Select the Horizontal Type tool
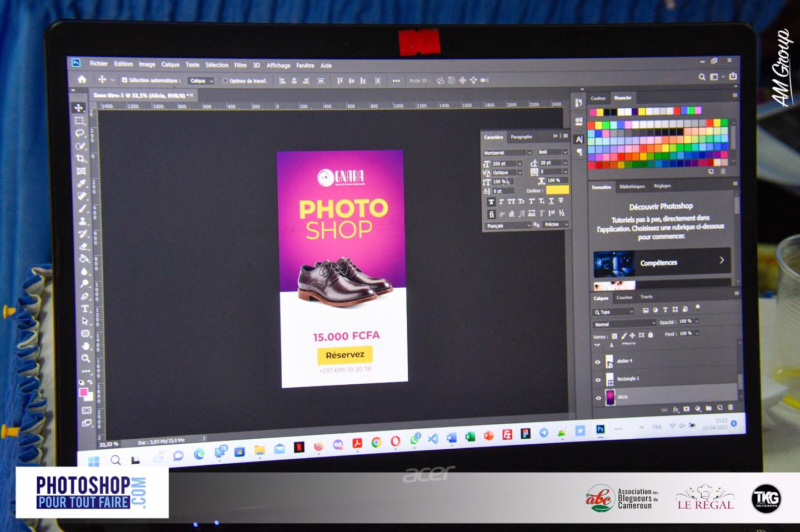The height and width of the screenshot is (532, 800). [x=85, y=309]
